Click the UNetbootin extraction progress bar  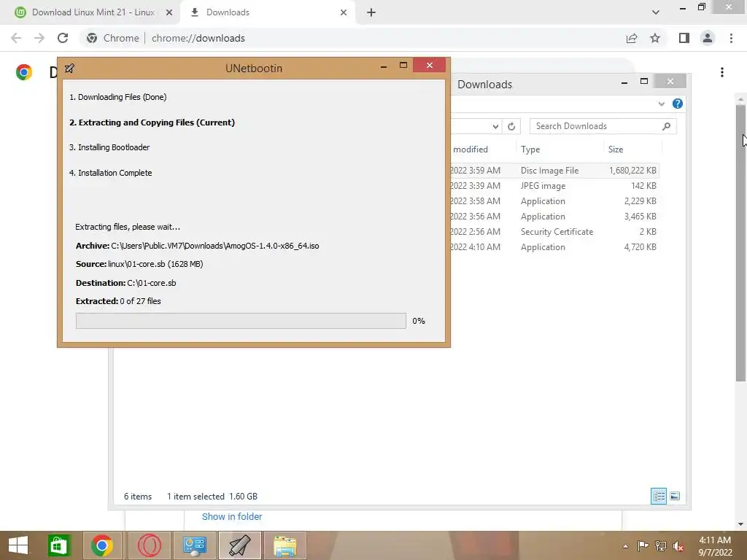click(x=241, y=321)
